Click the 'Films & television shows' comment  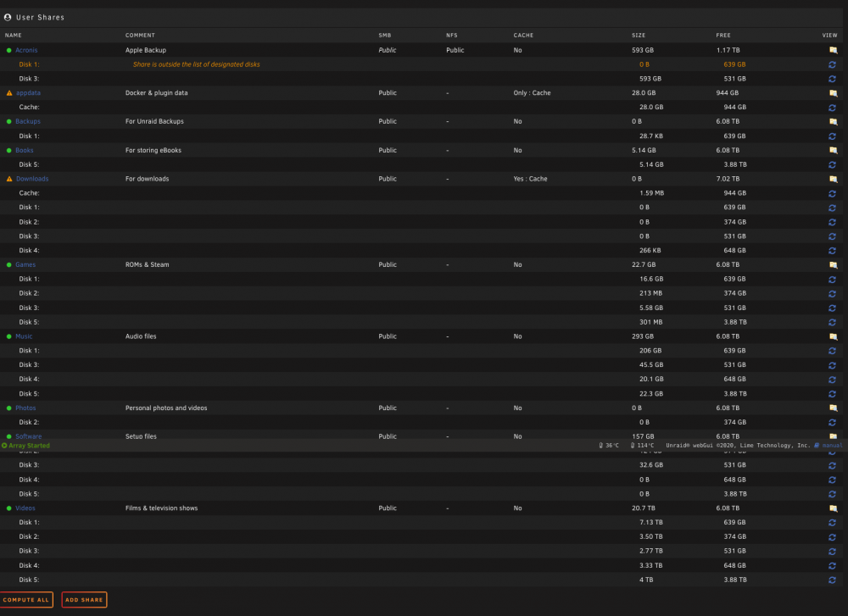[x=162, y=508]
